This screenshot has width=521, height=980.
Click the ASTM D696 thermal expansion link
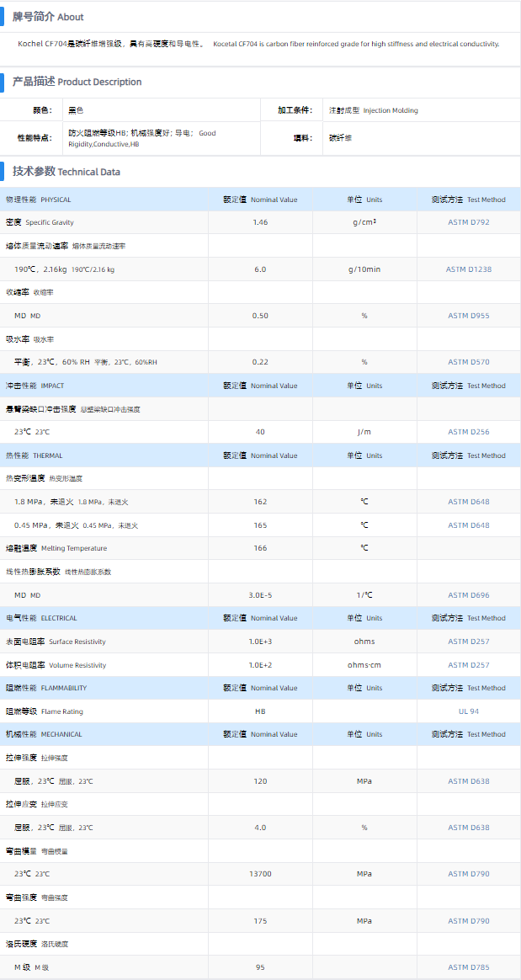(468, 595)
